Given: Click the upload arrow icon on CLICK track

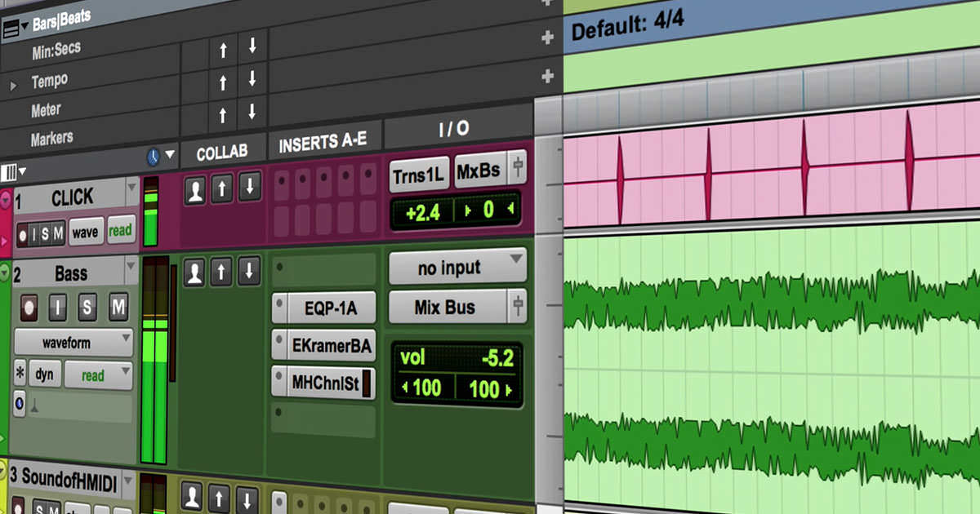Looking at the screenshot, I should click(x=221, y=189).
